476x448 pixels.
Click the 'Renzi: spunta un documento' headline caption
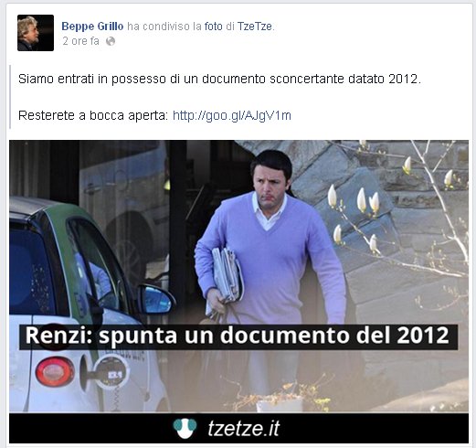point(238,336)
